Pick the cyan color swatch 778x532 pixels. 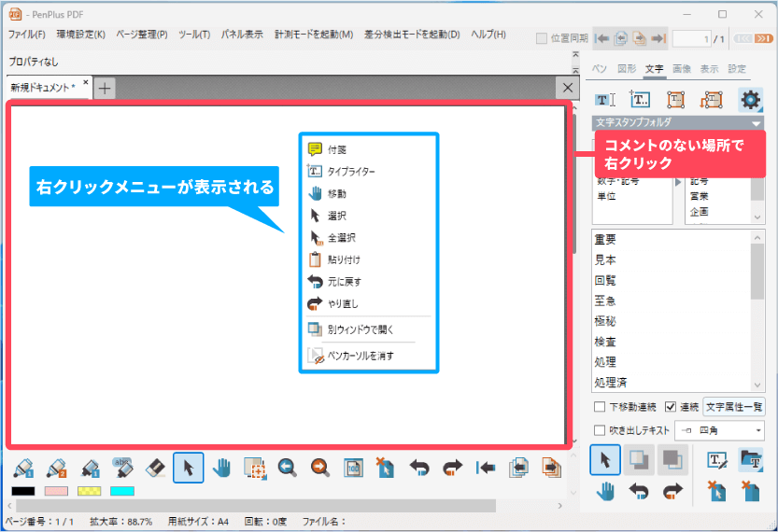(x=121, y=491)
